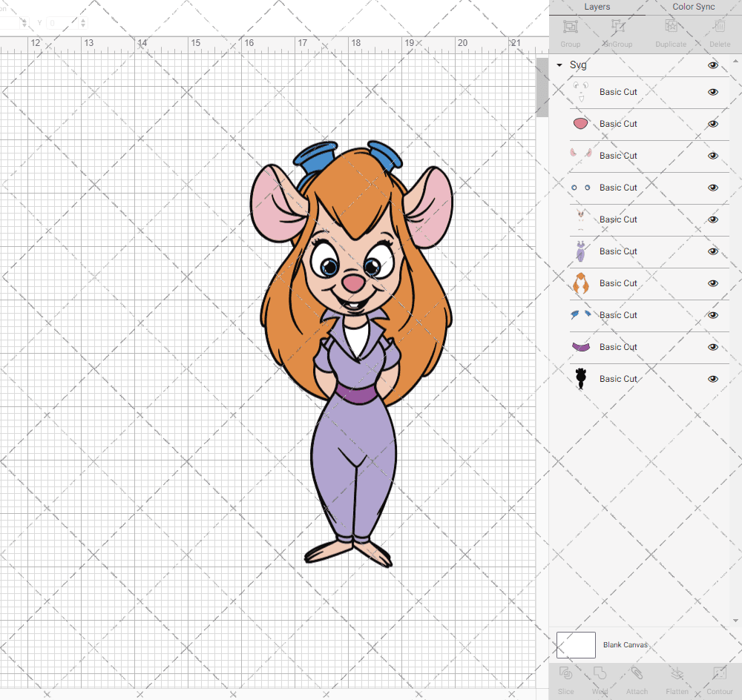This screenshot has height=700, width=742.
Task: Select the eyes outline layer thumbnail
Action: [581, 92]
